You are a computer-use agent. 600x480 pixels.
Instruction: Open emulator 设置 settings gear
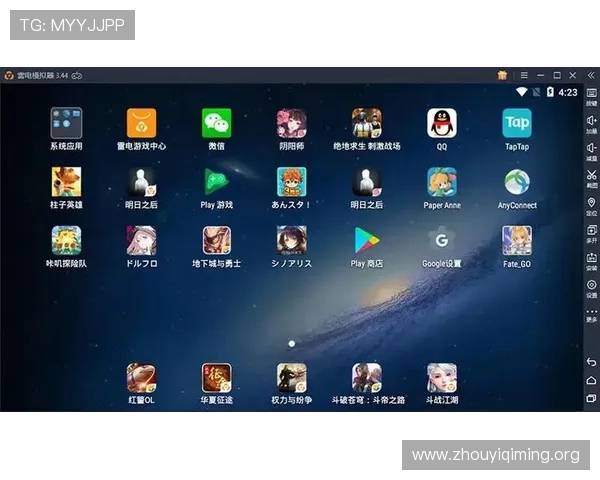pyautogui.click(x=592, y=289)
